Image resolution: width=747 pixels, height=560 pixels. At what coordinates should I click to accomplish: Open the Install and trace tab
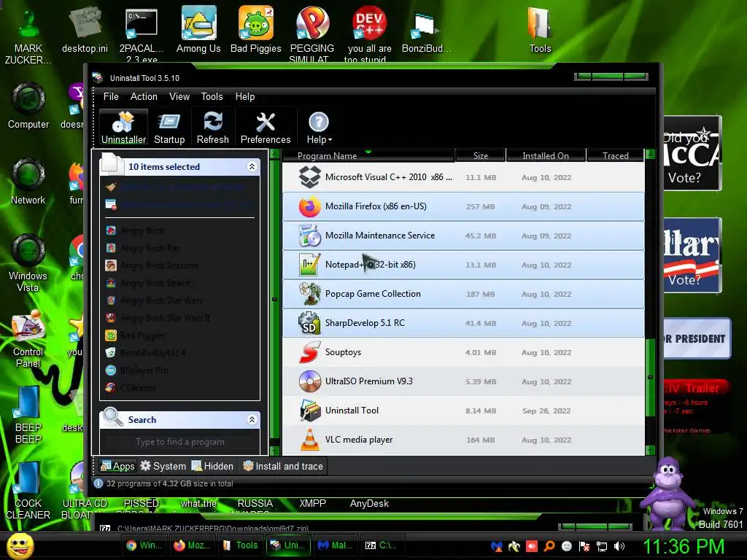coord(283,466)
